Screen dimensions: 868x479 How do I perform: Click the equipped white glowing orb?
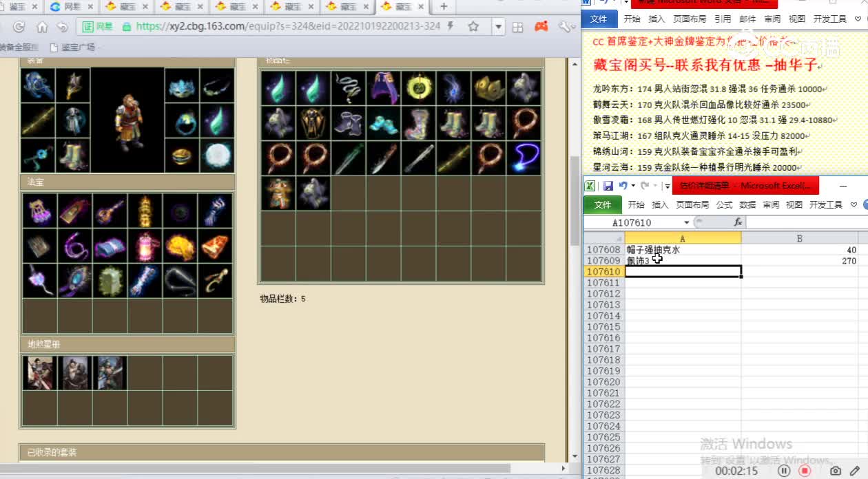[x=217, y=156]
